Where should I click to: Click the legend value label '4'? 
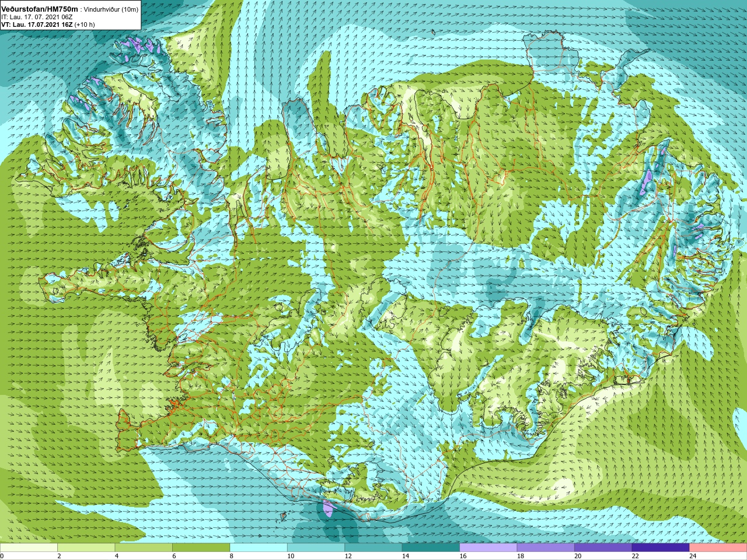(x=117, y=556)
